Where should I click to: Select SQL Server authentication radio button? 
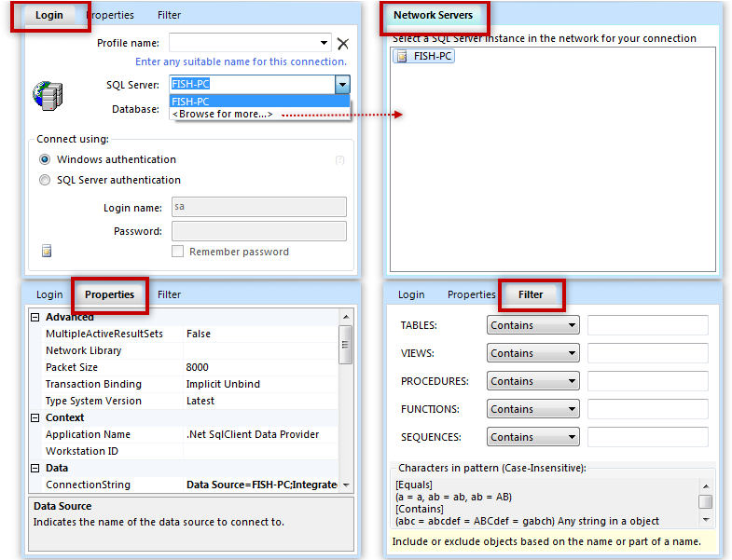45,181
